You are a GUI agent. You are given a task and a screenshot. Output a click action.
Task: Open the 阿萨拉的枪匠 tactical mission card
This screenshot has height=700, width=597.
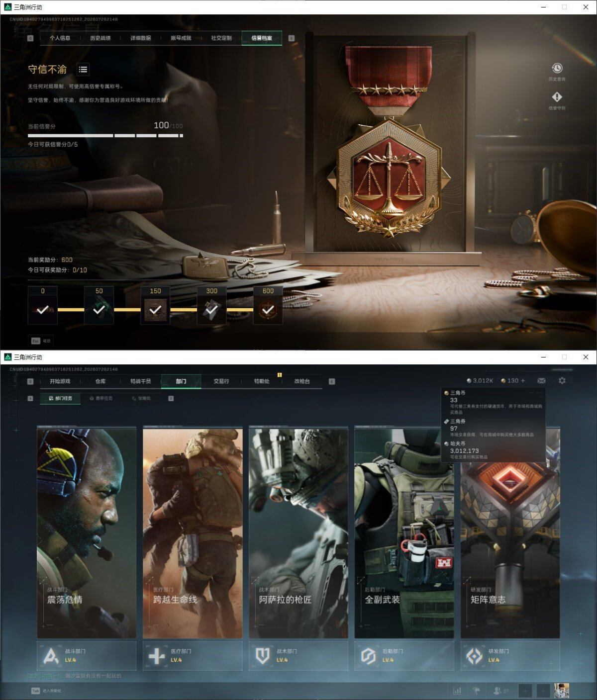click(298, 532)
